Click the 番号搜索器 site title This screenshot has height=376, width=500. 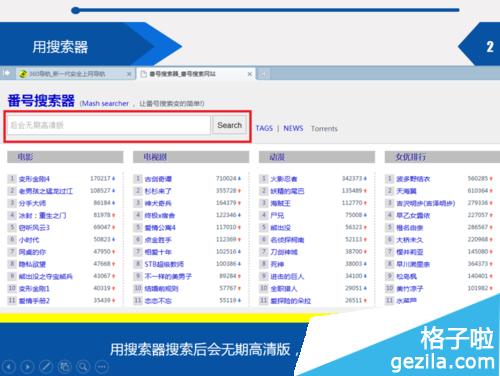click(x=41, y=101)
